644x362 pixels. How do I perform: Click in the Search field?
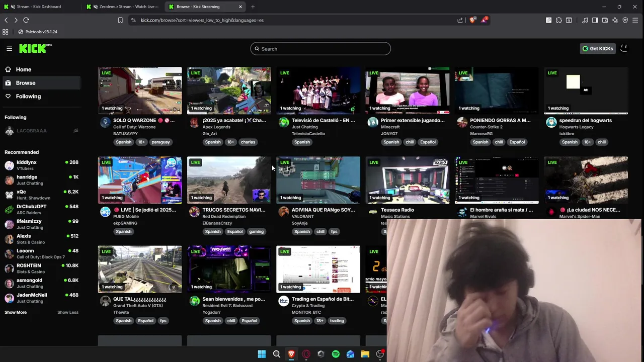(320, 49)
